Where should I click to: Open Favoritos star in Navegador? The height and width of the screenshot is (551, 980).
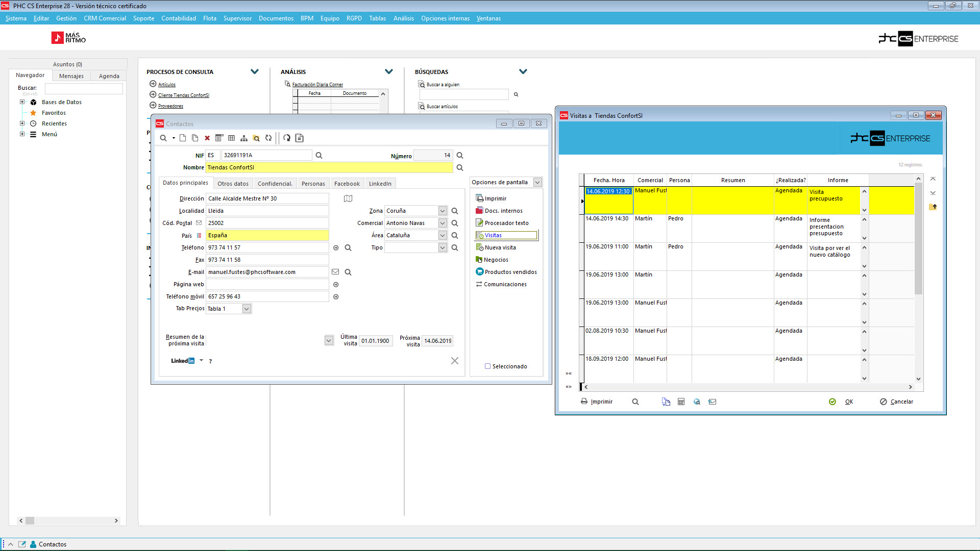point(33,113)
